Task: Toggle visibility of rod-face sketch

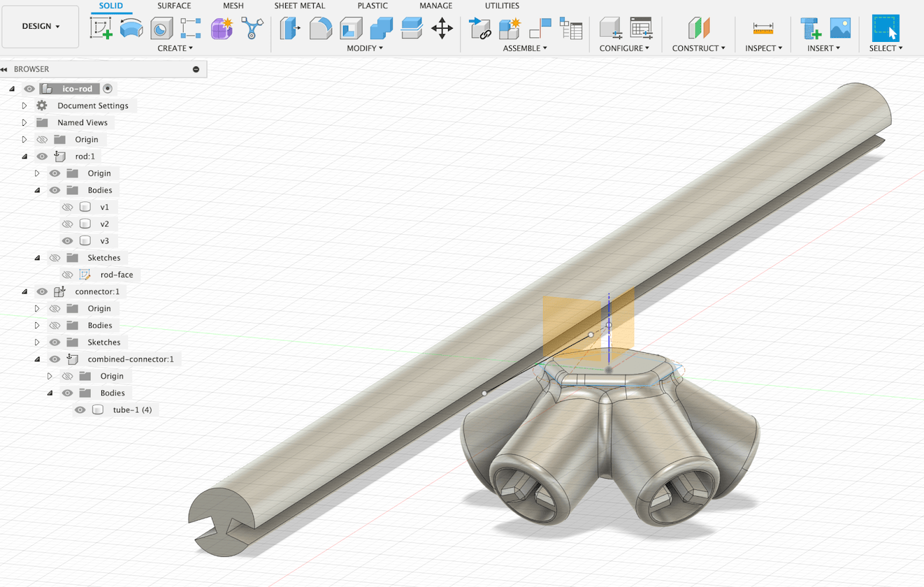Action: tap(68, 275)
